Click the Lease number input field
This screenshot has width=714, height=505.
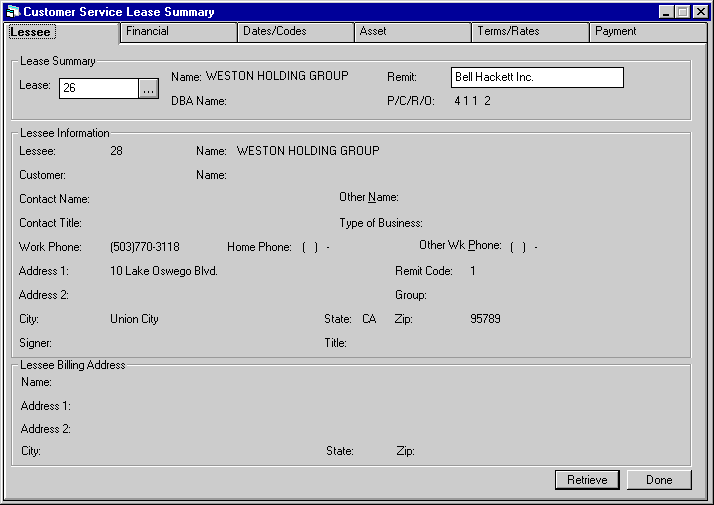click(x=98, y=88)
